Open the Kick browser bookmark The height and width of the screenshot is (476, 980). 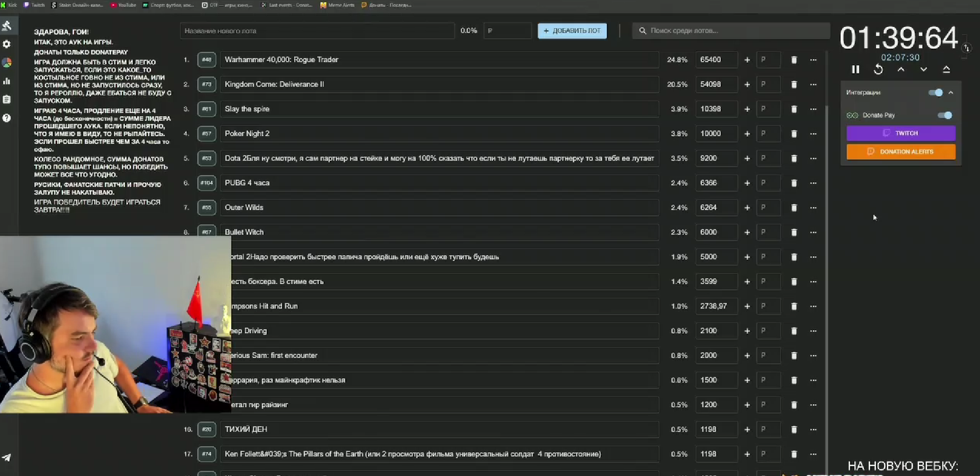pyautogui.click(x=9, y=5)
